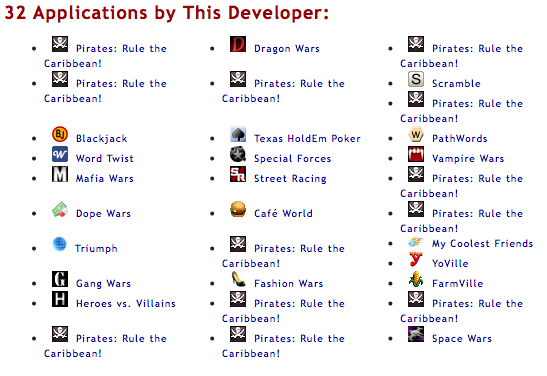
Task: Visit the Dope Wars link
Action: 103,214
